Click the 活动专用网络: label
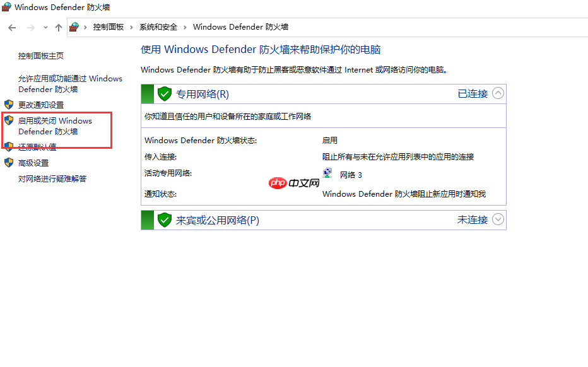Image resolution: width=588 pixels, height=367 pixels. click(x=168, y=173)
